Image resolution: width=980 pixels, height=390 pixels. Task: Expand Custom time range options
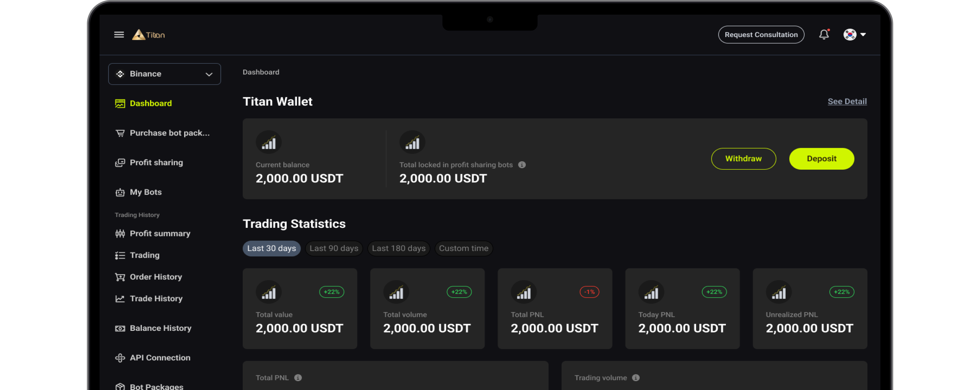463,248
